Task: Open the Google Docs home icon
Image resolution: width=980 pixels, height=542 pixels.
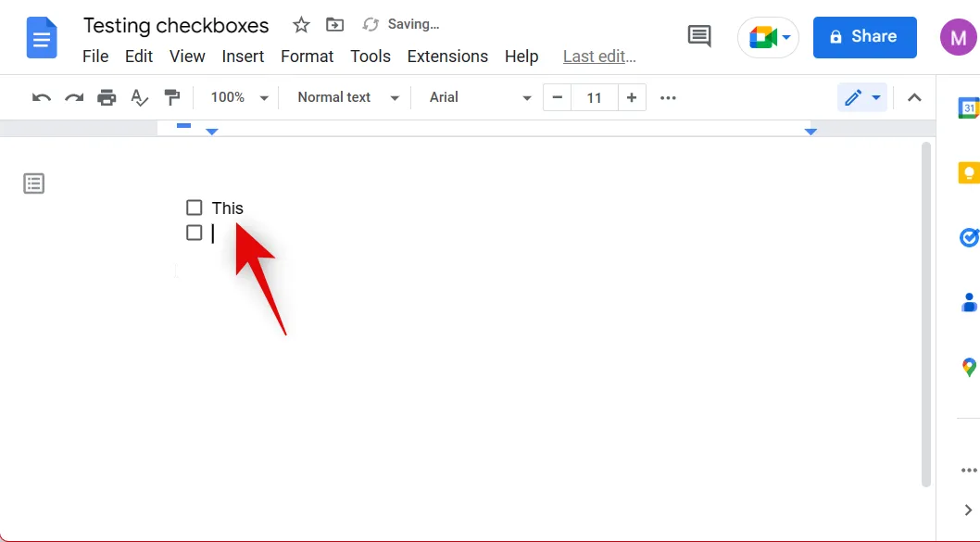Action: [x=42, y=37]
